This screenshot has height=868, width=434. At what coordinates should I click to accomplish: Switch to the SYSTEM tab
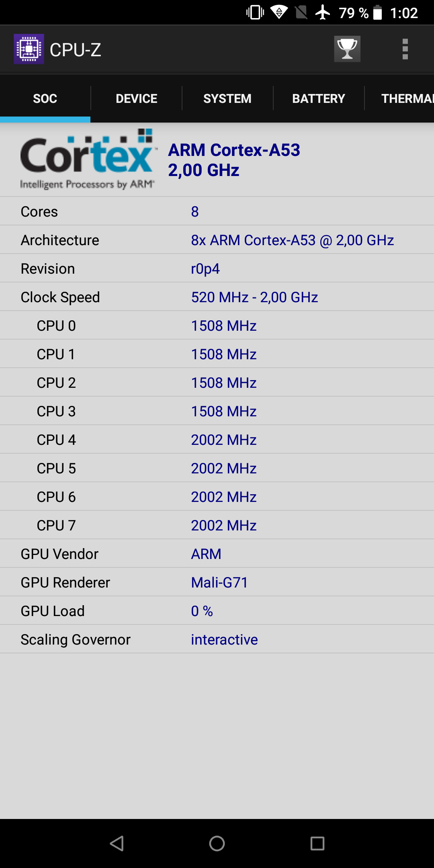coord(227,98)
